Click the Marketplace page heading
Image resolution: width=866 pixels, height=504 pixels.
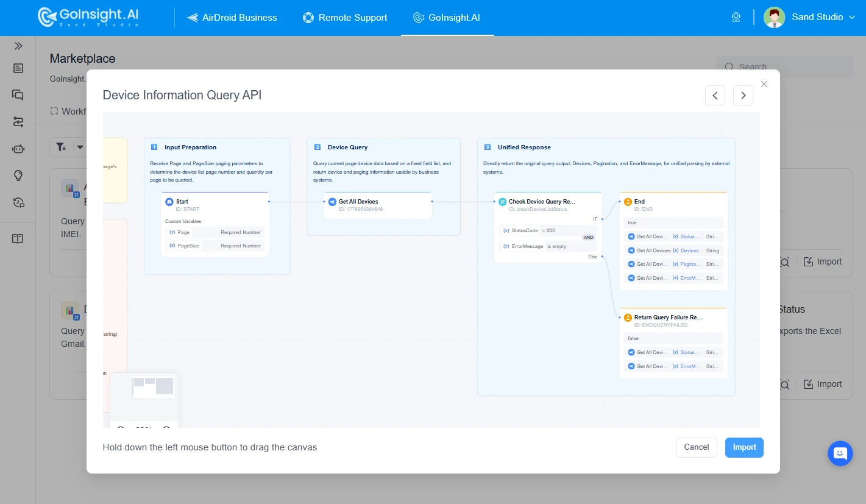[82, 59]
